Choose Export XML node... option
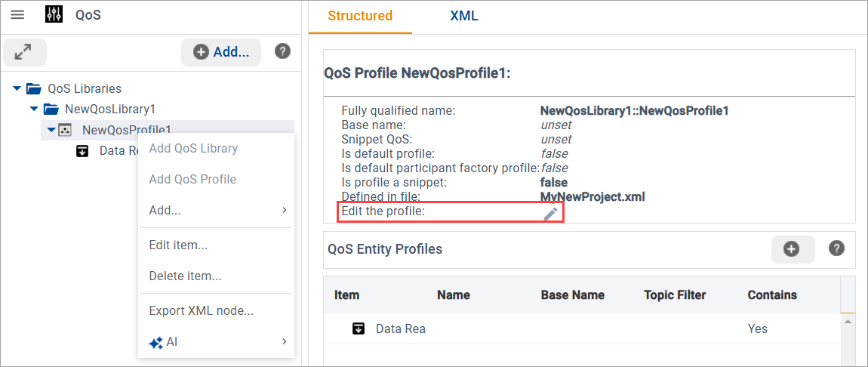The image size is (868, 367). 201,310
